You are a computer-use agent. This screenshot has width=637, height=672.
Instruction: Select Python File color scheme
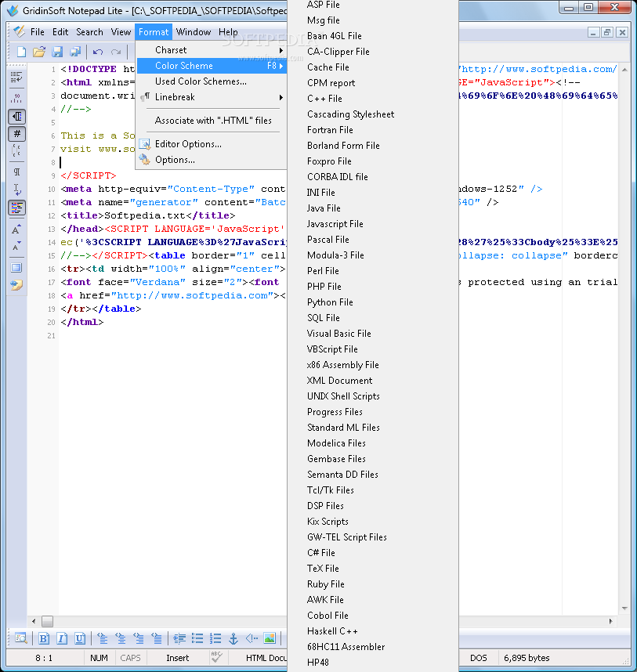(373, 302)
